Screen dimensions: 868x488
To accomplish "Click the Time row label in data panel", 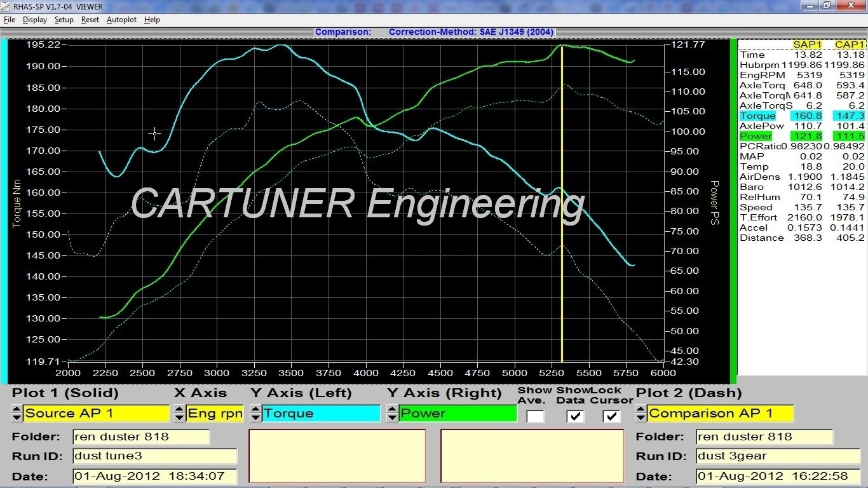I will pyautogui.click(x=752, y=55).
